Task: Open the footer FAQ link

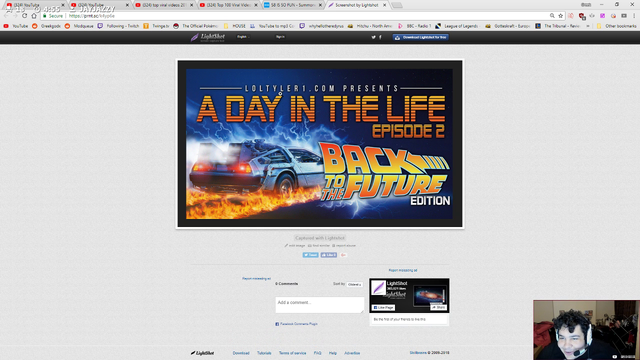Action: [x=318, y=353]
